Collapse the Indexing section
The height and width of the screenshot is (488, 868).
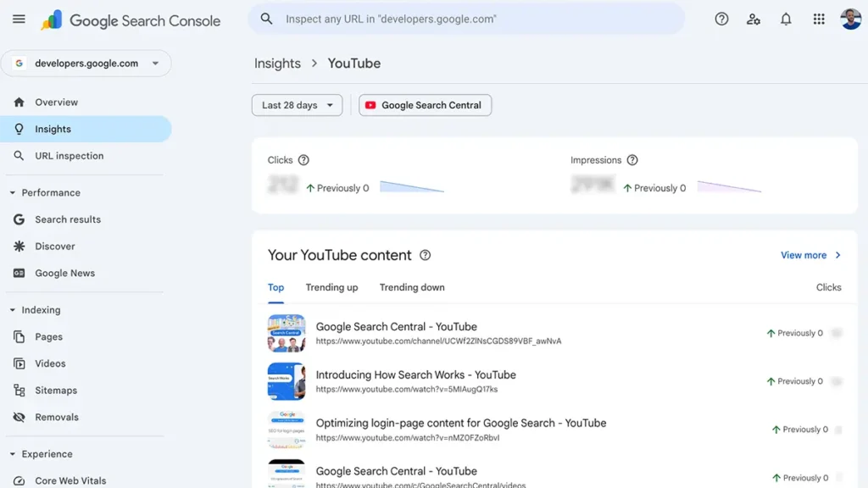click(13, 310)
